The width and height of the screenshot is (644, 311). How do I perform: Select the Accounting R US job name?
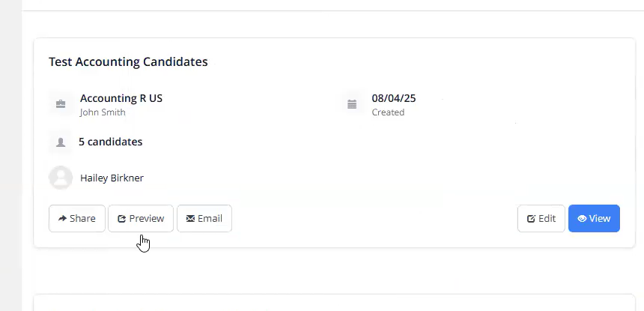click(x=121, y=98)
